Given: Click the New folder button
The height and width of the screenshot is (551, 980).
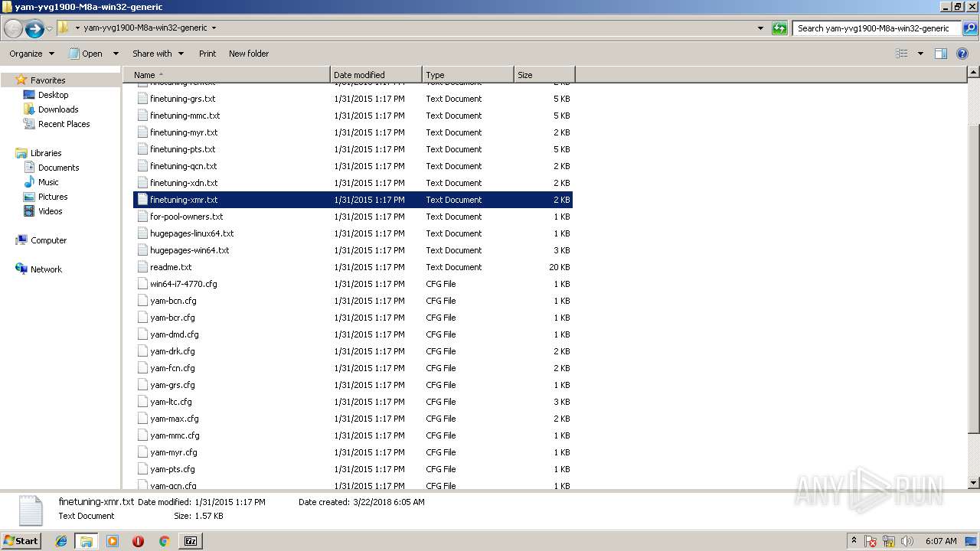Looking at the screenshot, I should coord(249,54).
